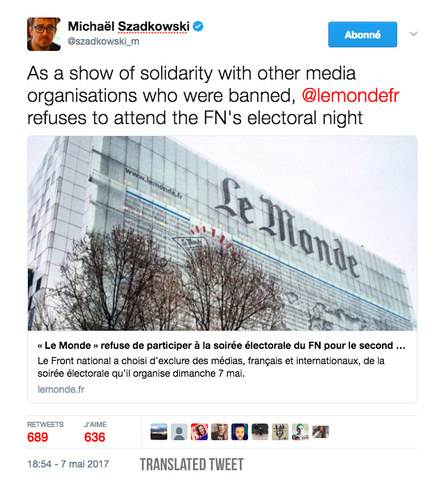
Task: Open Michaël Szadkowski's profile picture
Action: click(x=44, y=34)
